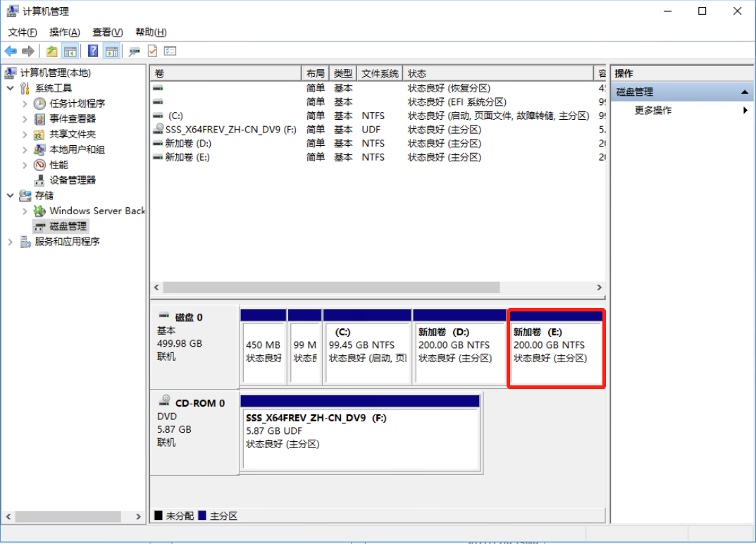Select the 99 MB EFI partition block
Viewport: 756px width, 544px height.
coord(304,347)
